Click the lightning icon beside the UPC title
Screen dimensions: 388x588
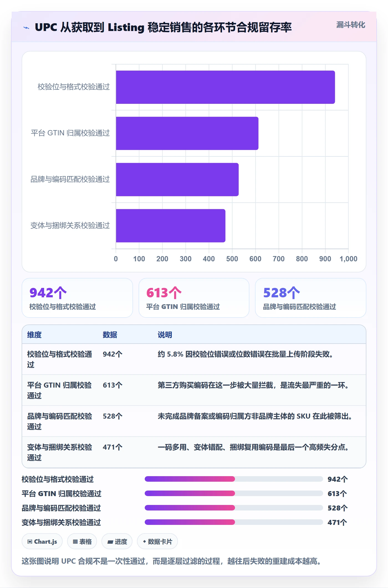(x=26, y=28)
